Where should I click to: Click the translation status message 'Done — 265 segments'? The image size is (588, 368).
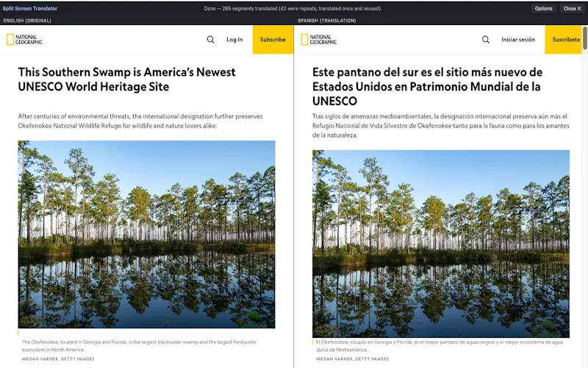click(293, 8)
